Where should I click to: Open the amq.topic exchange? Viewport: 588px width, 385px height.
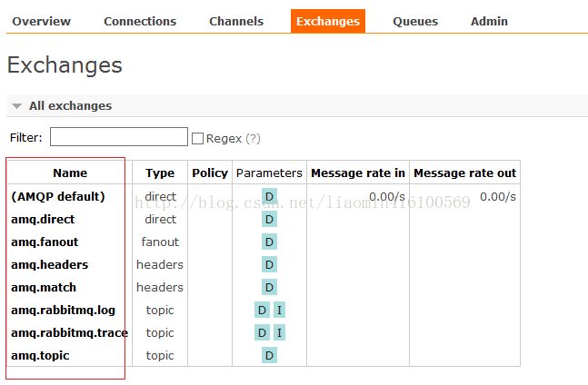(x=40, y=355)
